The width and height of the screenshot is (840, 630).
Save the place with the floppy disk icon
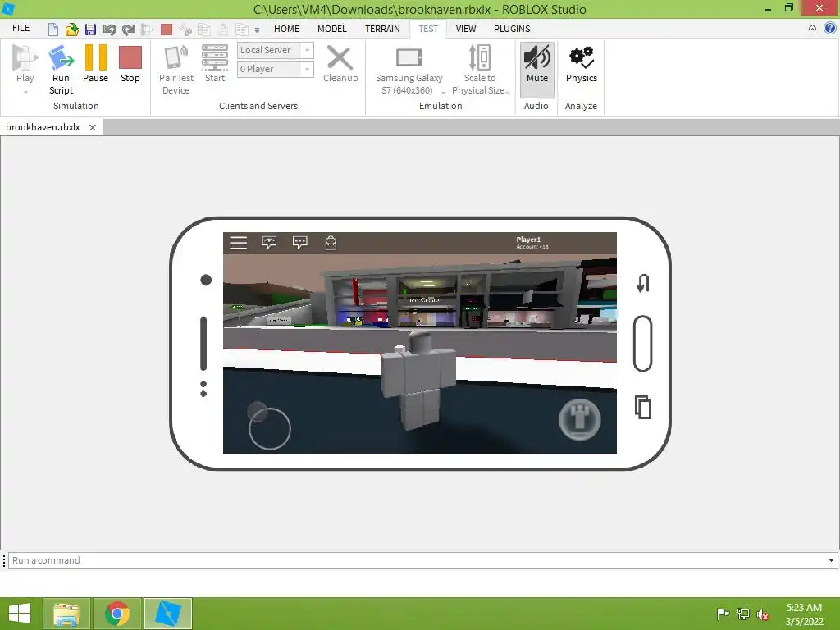[x=90, y=30]
